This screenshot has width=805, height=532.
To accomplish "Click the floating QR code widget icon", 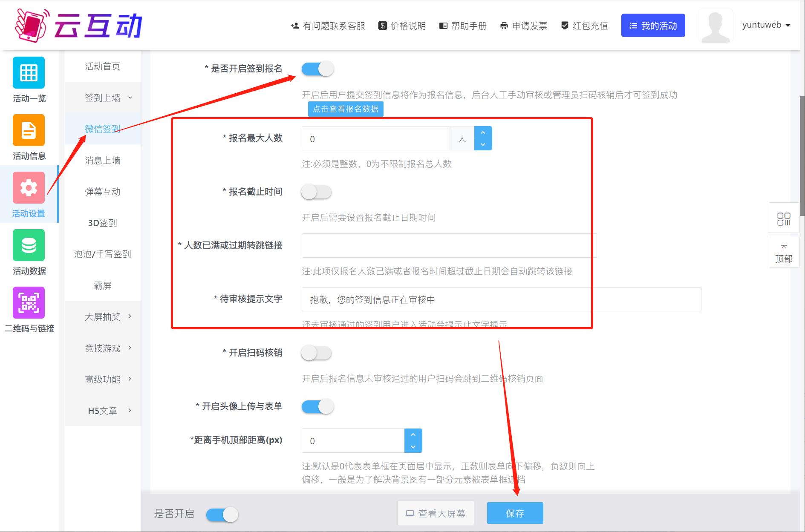I will tap(783, 219).
